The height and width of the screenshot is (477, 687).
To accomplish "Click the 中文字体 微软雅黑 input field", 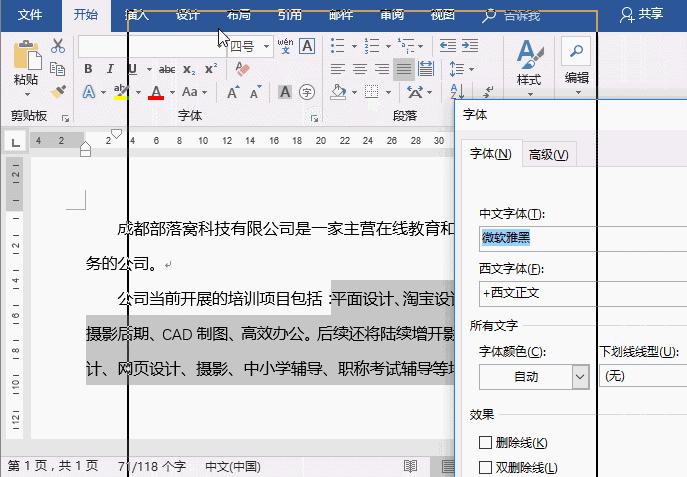I will click(583, 238).
